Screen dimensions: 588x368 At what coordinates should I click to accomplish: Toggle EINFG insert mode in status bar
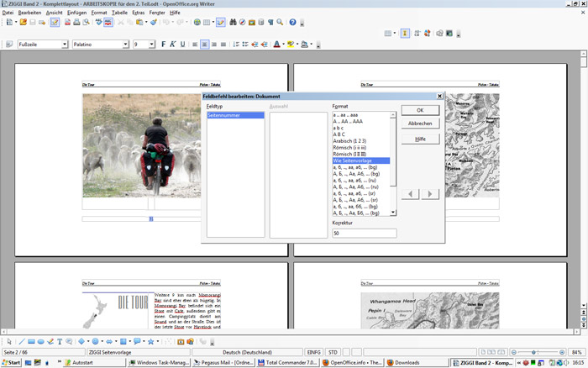tap(313, 352)
